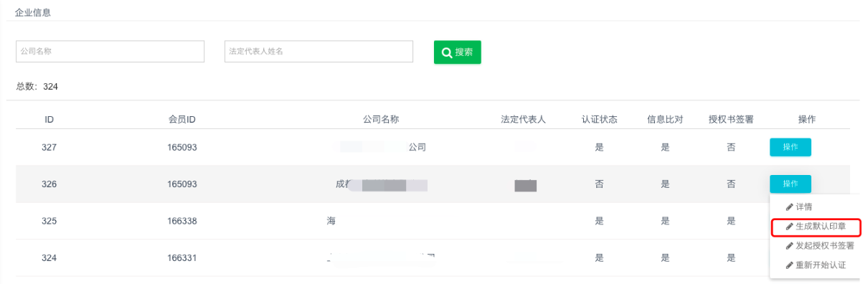Click the green 搜索 button

pos(457,52)
